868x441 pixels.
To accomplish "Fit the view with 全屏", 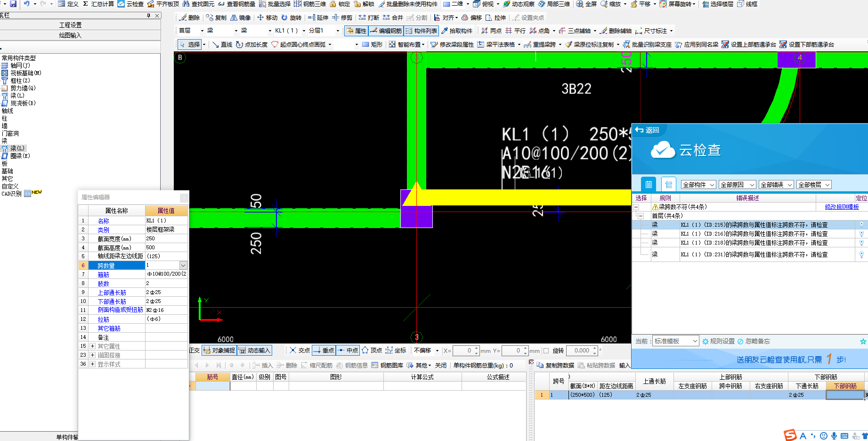I will pos(586,4).
